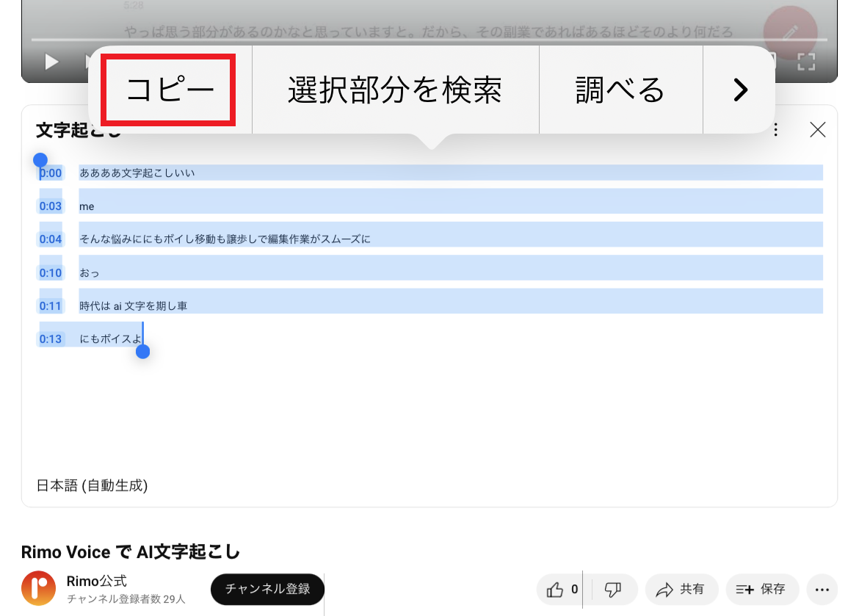859x616 pixels.
Task: Open the transcript panel's three-dot menu
Action: tap(775, 130)
